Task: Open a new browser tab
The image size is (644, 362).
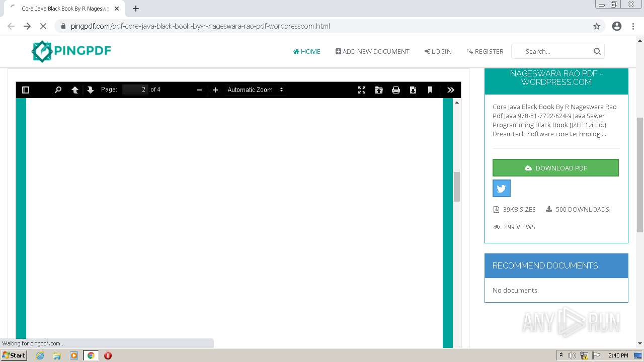Action: tap(136, 9)
